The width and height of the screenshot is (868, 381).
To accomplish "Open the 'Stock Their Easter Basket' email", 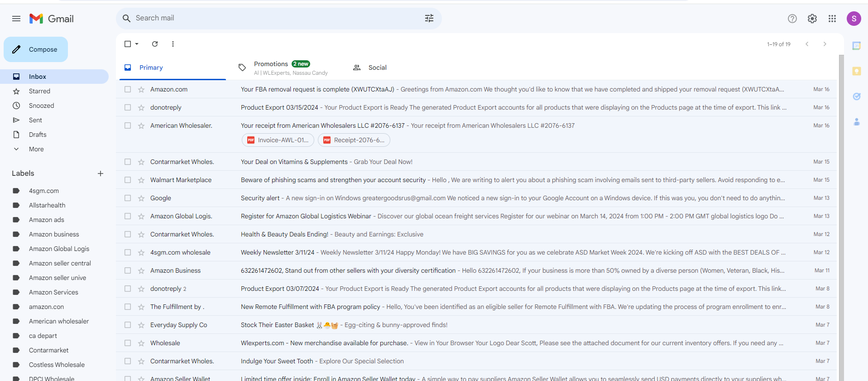I will 476,325.
